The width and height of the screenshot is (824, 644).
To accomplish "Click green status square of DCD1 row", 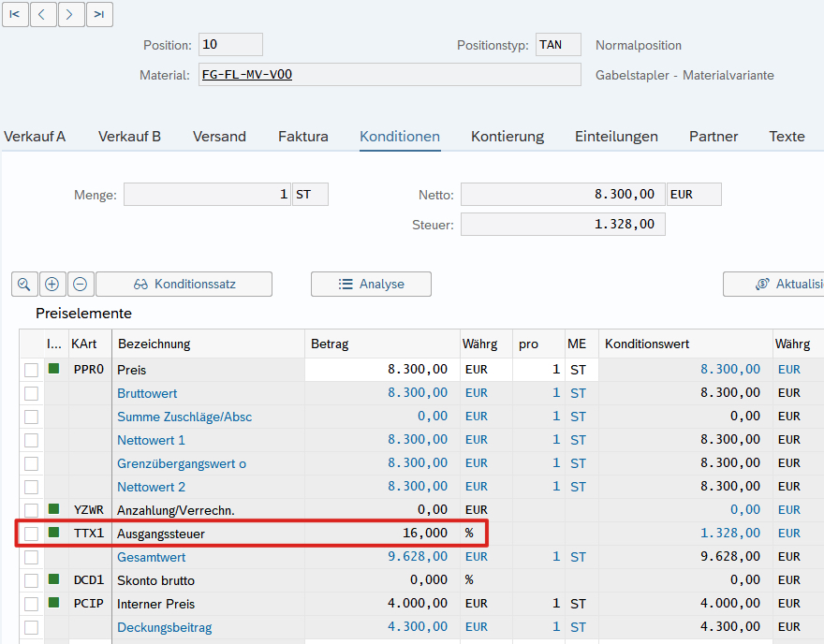I will click(53, 578).
